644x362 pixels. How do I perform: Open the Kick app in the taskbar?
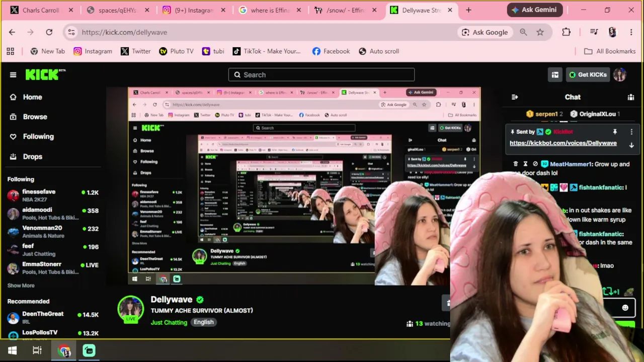(x=89, y=350)
